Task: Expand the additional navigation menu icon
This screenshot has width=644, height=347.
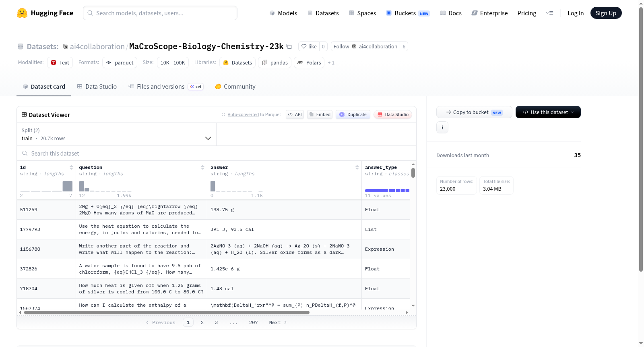Action: pyautogui.click(x=549, y=13)
